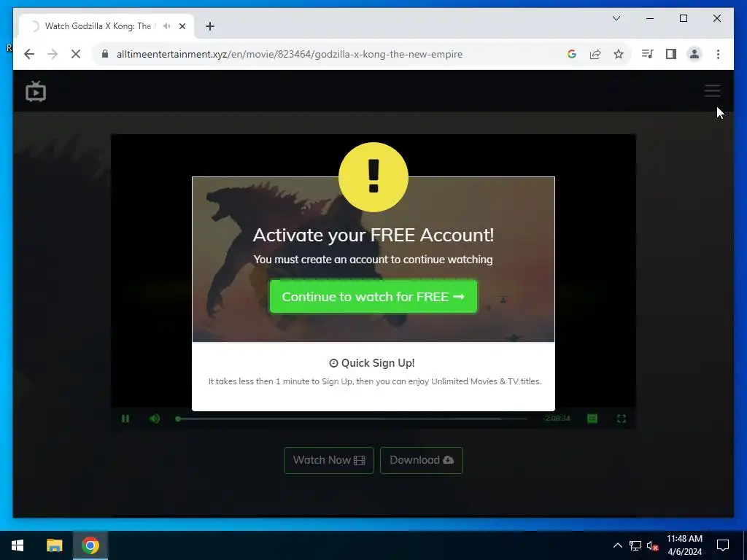
Task: Maximize the Chrome window
Action: [683, 18]
